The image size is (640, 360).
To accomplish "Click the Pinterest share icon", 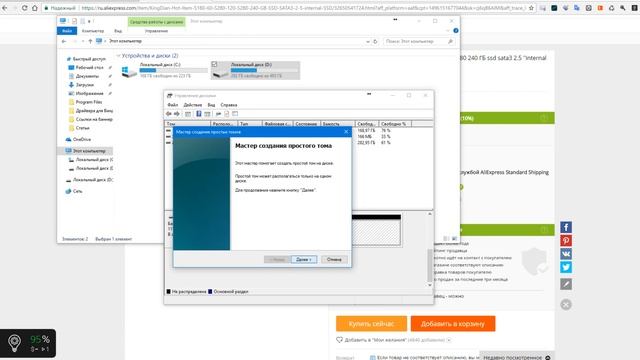I will tap(566, 240).
